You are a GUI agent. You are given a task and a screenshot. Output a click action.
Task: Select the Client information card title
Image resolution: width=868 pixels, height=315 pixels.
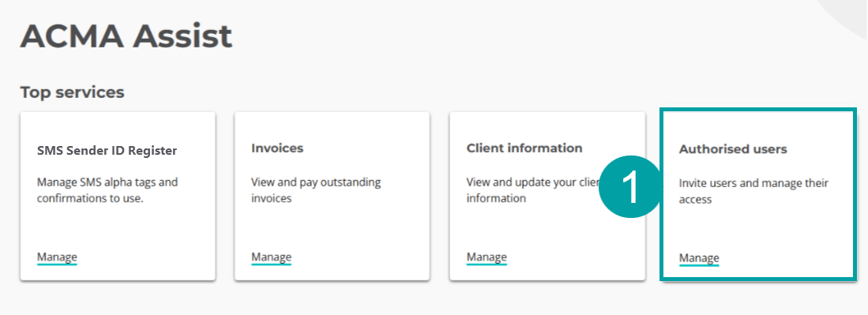tap(524, 148)
